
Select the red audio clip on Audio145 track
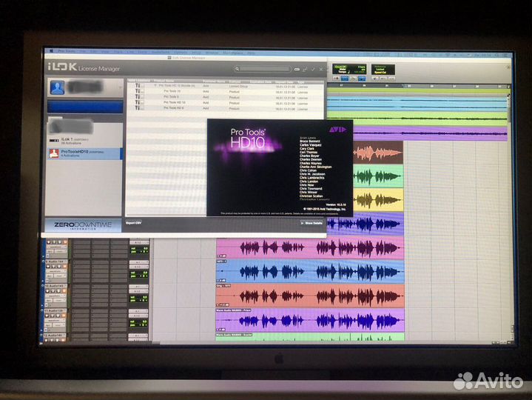310,296
